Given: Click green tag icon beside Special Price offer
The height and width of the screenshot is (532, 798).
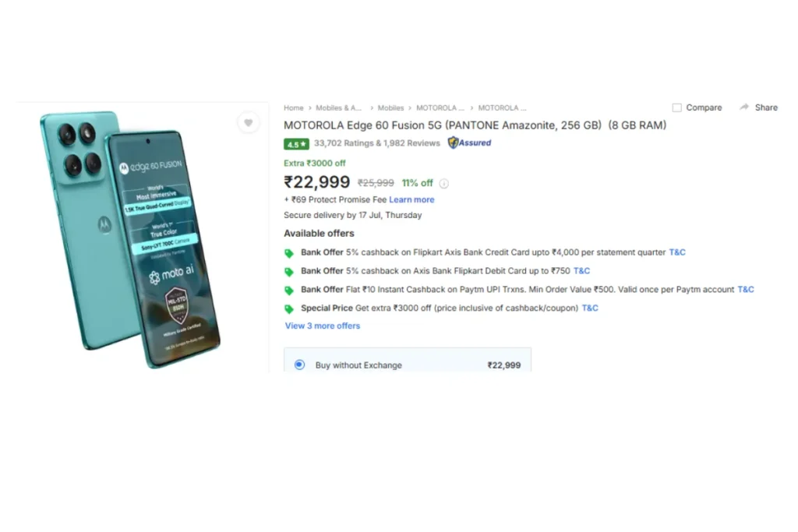Looking at the screenshot, I should [289, 308].
